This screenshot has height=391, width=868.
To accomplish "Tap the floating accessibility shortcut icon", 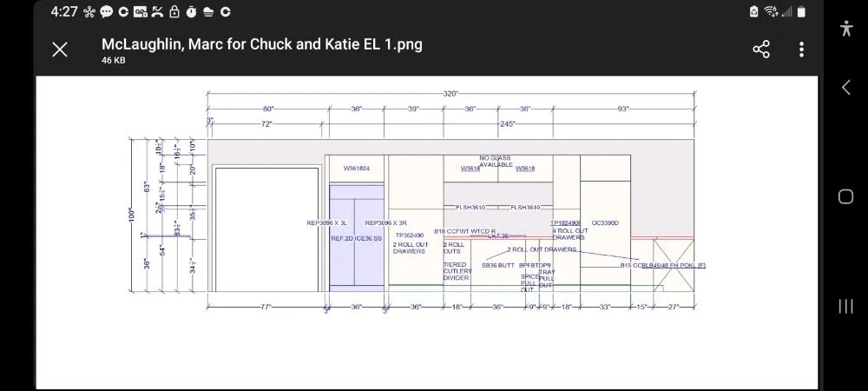I will pyautogui.click(x=846, y=28).
